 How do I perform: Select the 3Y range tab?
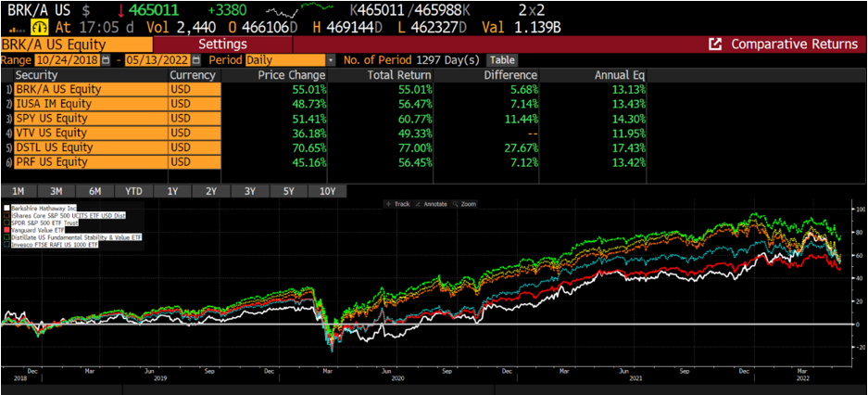[250, 191]
